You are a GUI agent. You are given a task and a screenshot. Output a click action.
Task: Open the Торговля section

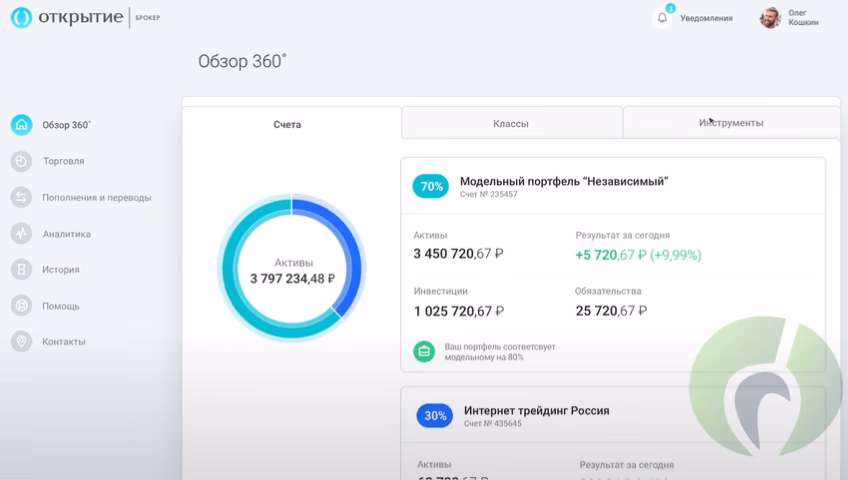(64, 161)
